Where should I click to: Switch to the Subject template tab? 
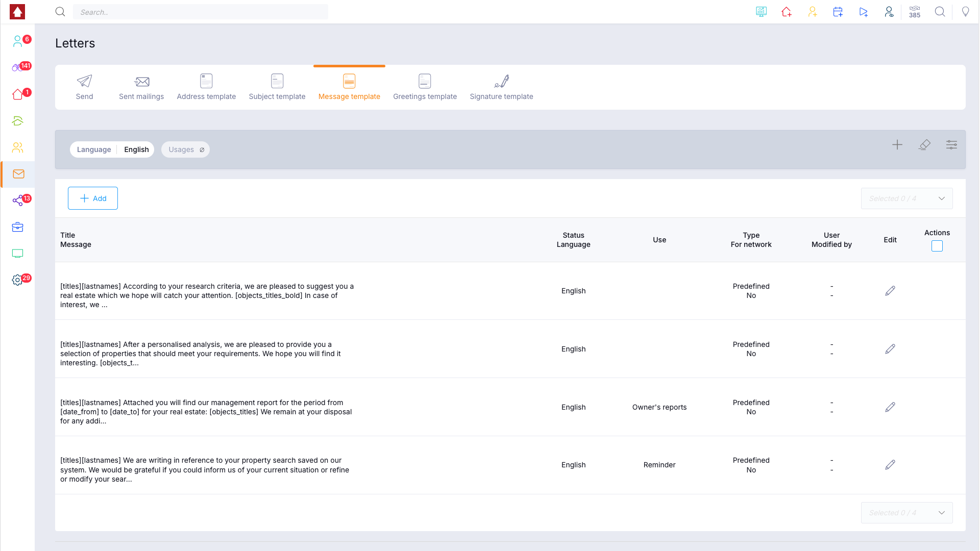(277, 87)
